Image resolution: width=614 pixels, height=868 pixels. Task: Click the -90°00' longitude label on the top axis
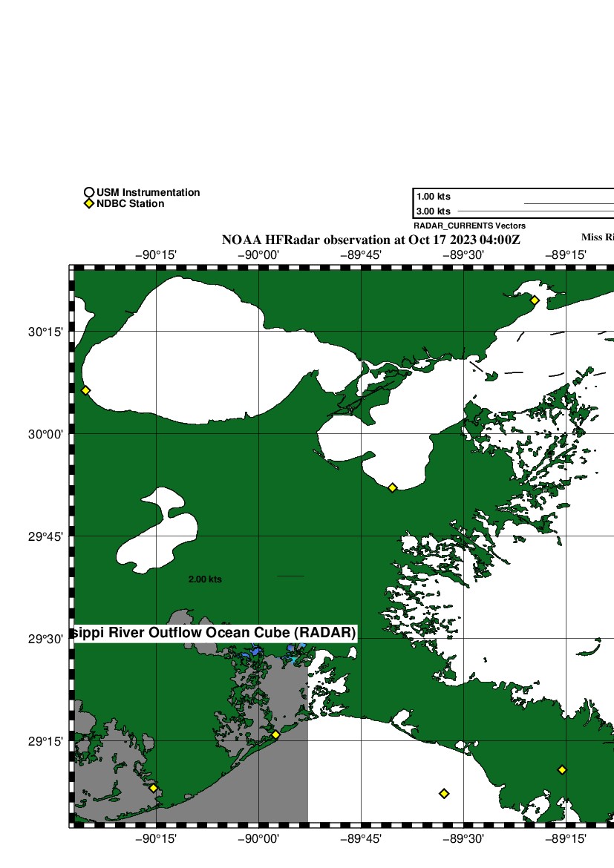tap(258, 254)
